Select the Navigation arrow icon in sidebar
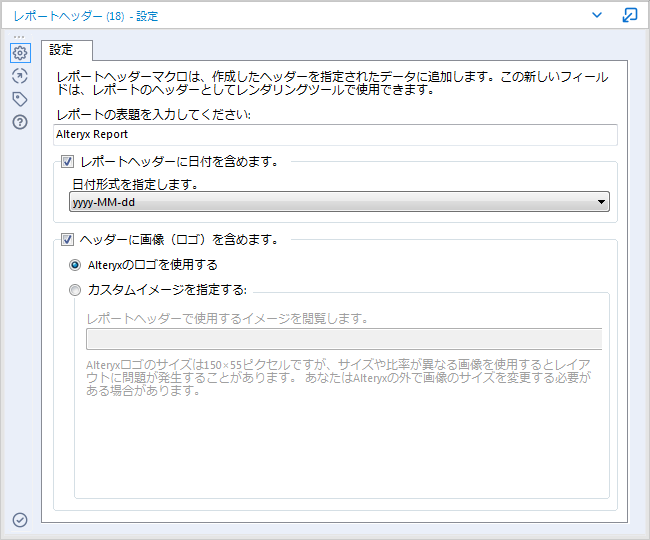Screen dimensions: 650x540 (19, 76)
